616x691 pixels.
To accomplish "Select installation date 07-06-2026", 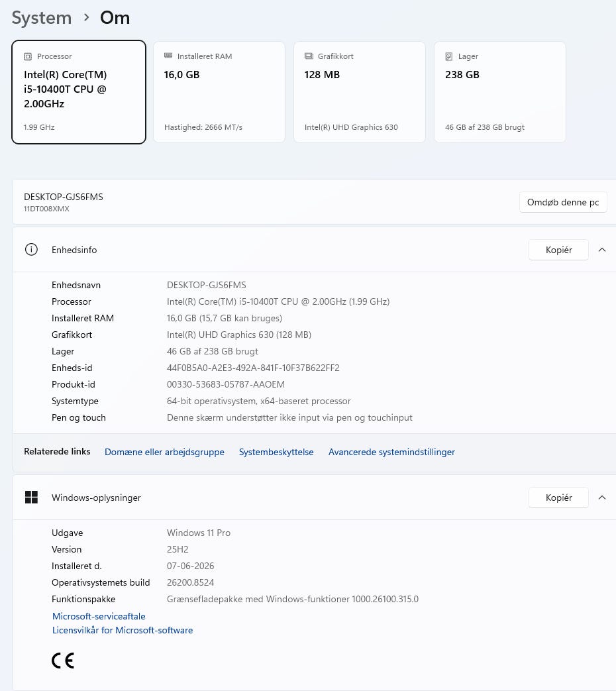I will click(190, 566).
